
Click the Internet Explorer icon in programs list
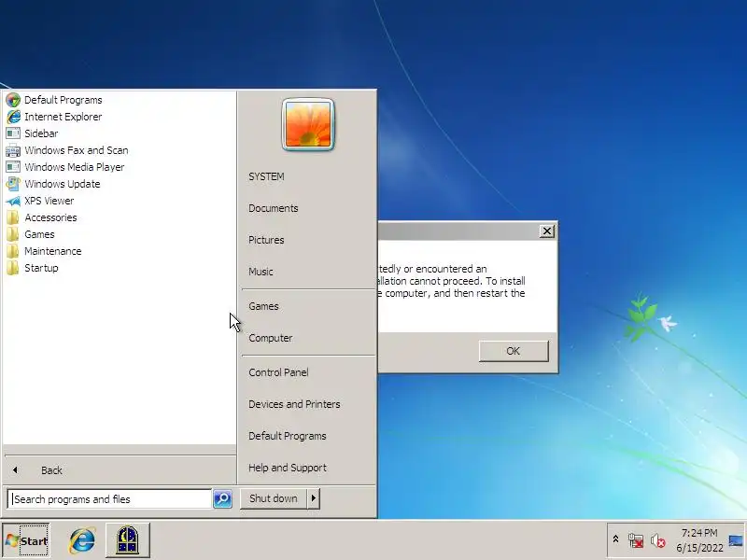(13, 117)
